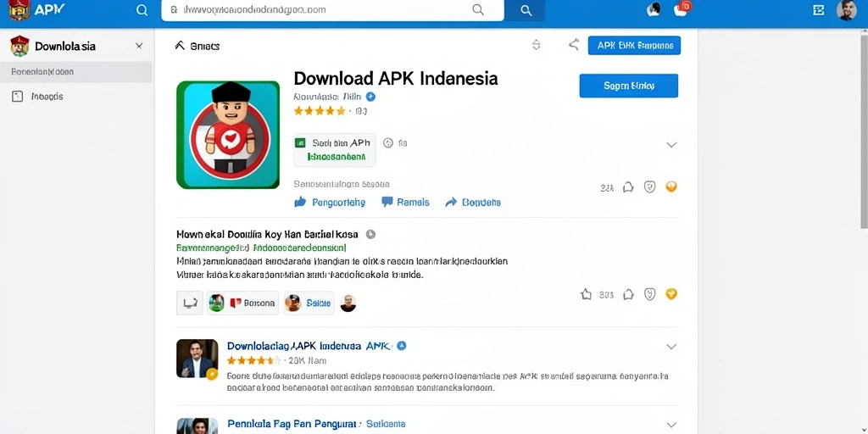Click the Downlolasia sidebar logo
This screenshot has width=868, height=434.
pyautogui.click(x=19, y=46)
